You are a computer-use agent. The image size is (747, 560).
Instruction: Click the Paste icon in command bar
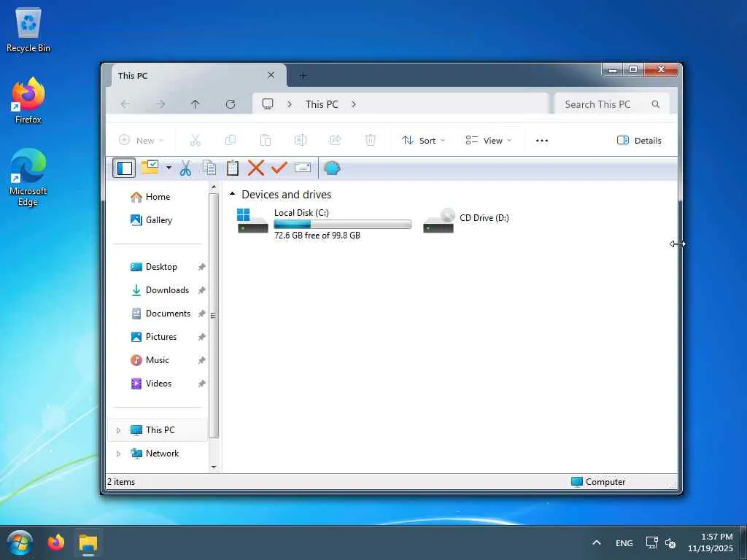(x=266, y=140)
